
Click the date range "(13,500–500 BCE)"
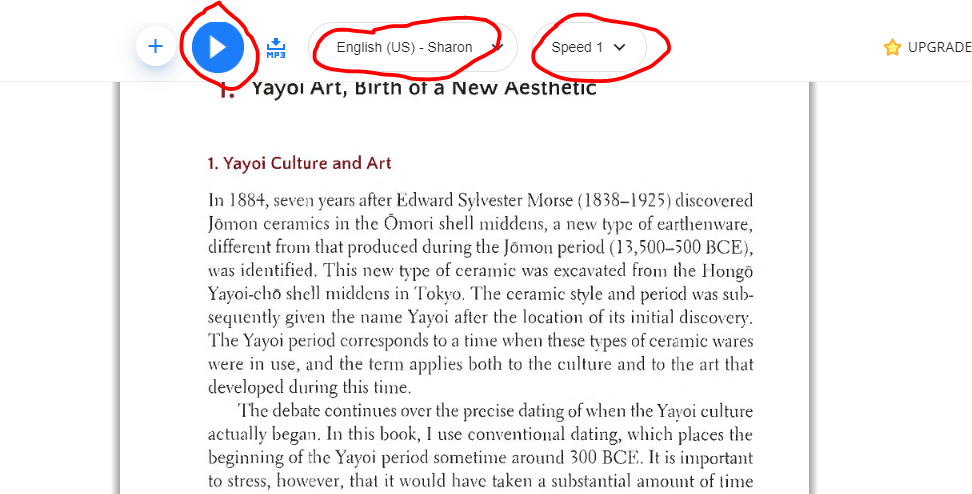(681, 247)
